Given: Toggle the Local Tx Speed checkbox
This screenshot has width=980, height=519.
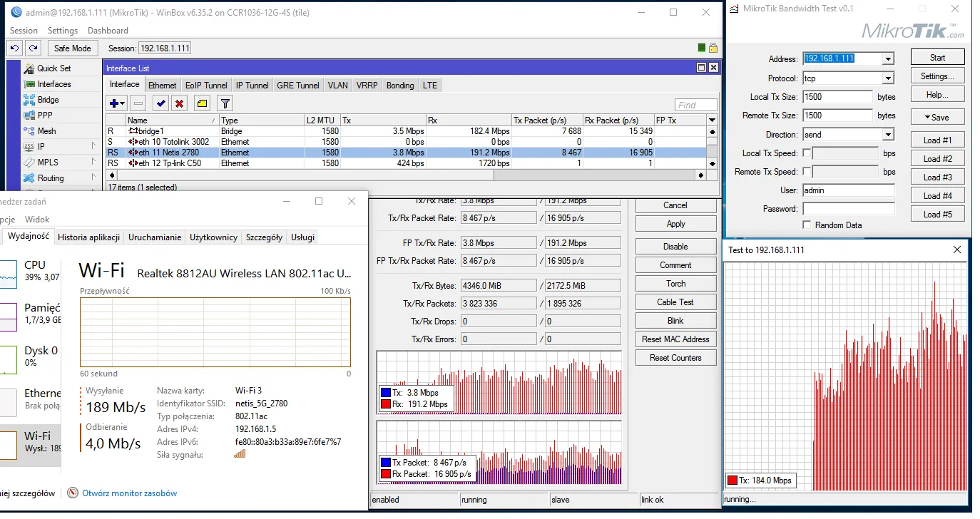Looking at the screenshot, I should (x=807, y=153).
